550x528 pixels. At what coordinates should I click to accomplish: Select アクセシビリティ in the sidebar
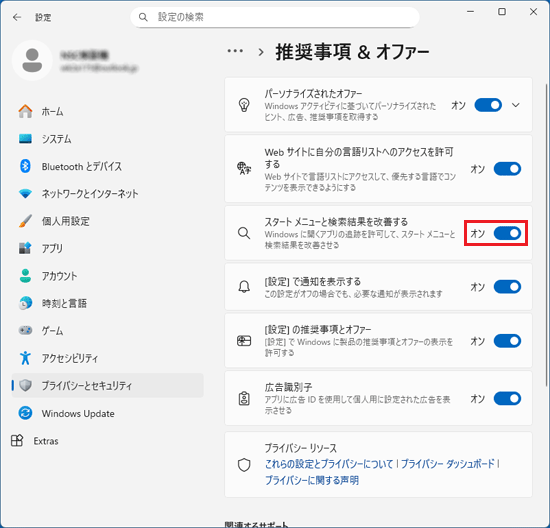(x=107, y=358)
